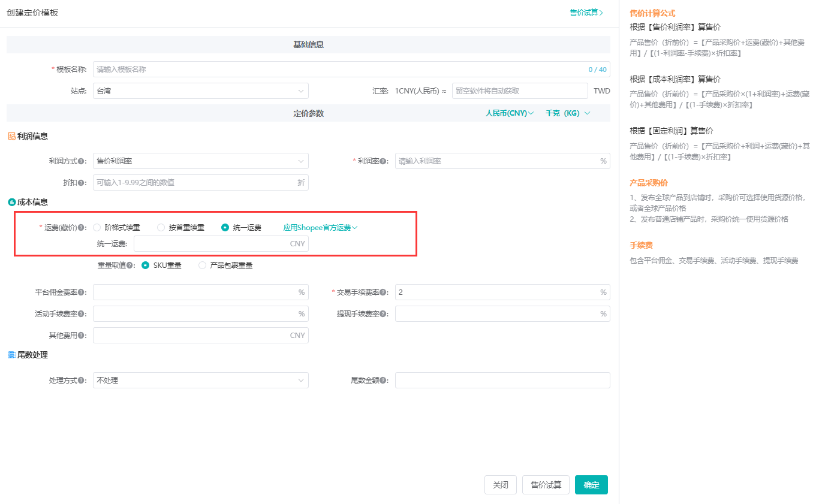Select the 阶梯式续重 radio option

(x=97, y=228)
